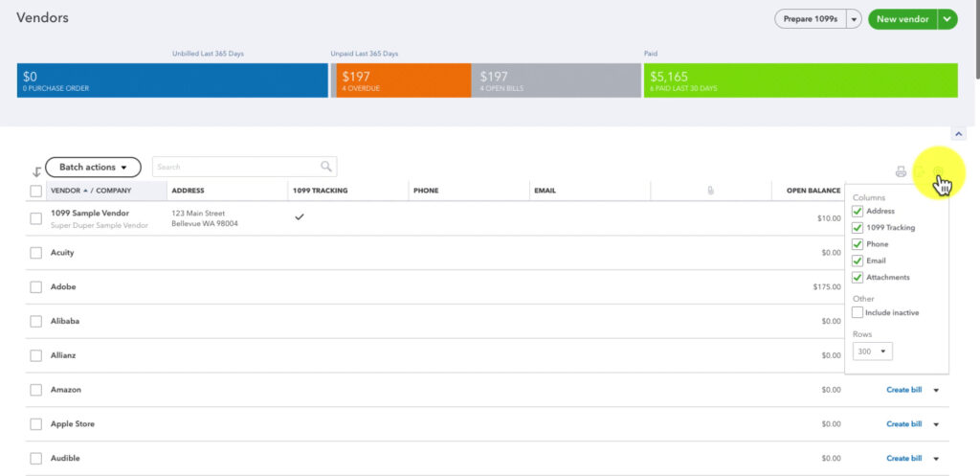This screenshot has height=476, width=980.
Task: Click Create bill for Amazon
Action: pyautogui.click(x=903, y=390)
